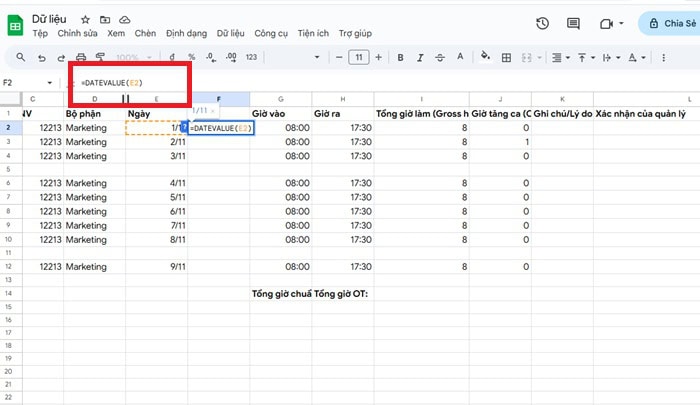The image size is (700, 405).
Task: Open fill color bucket
Action: pyautogui.click(x=485, y=56)
